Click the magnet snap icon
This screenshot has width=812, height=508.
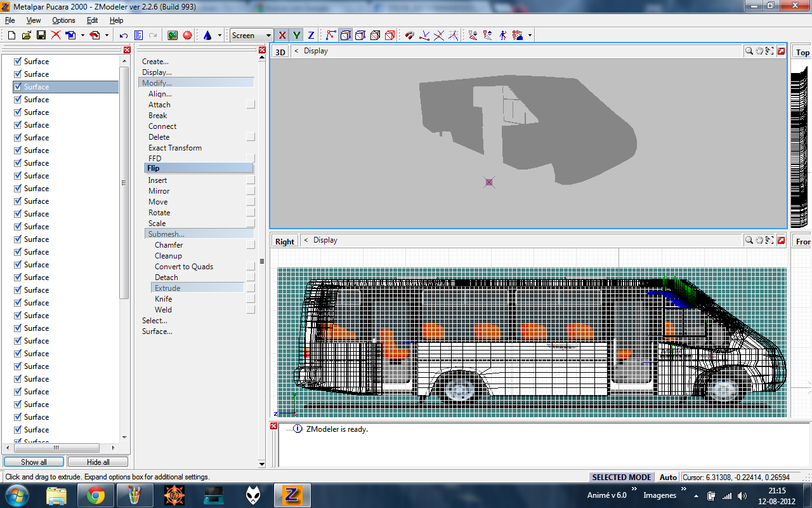[x=410, y=36]
